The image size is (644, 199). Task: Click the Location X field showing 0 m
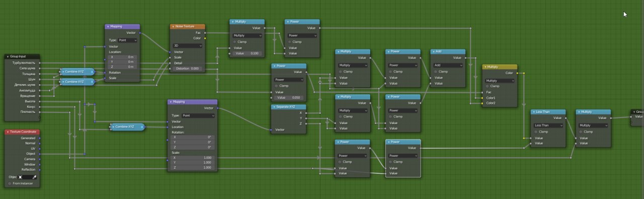pyautogui.click(x=122, y=57)
